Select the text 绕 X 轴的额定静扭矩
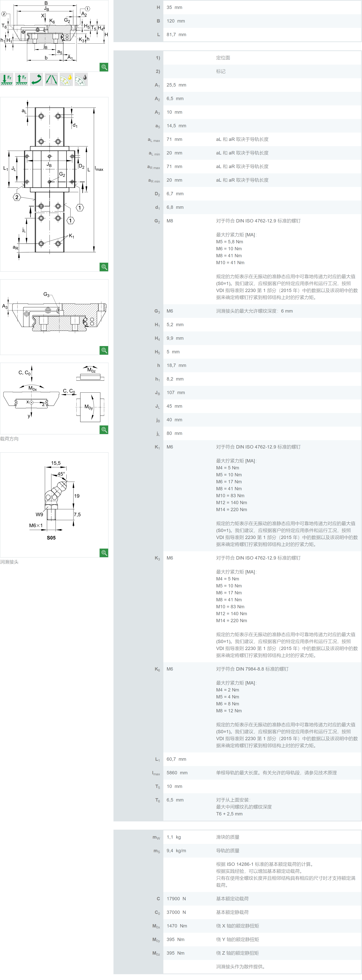362x980 pixels. pyautogui.click(x=238, y=926)
